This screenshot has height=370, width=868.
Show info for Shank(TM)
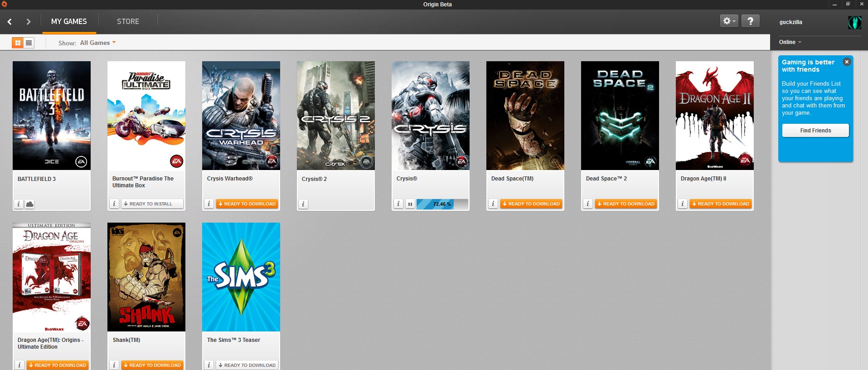click(114, 365)
